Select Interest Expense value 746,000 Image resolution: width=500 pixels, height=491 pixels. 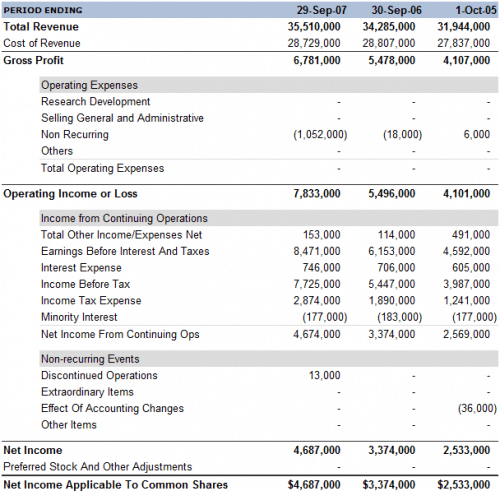coord(321,268)
